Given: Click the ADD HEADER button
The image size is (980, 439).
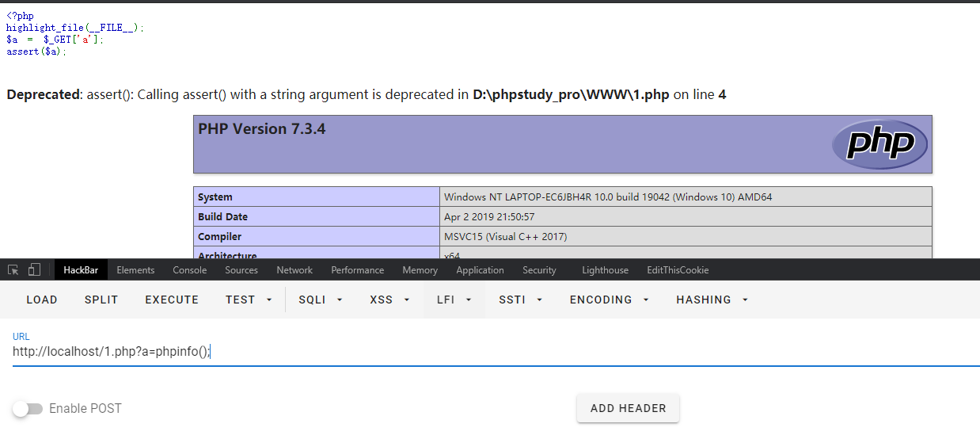Looking at the screenshot, I should click(x=628, y=408).
